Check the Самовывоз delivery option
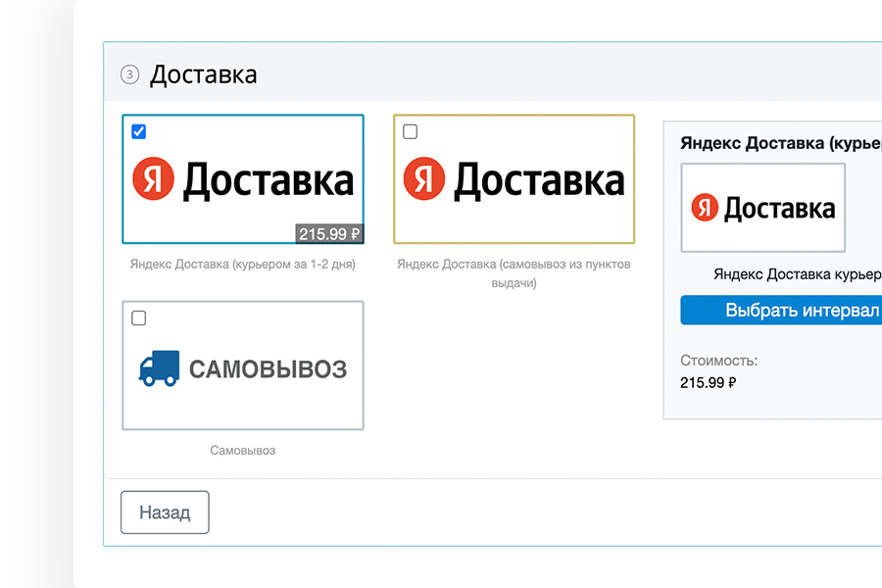Screen dimensions: 882x588 (138, 317)
